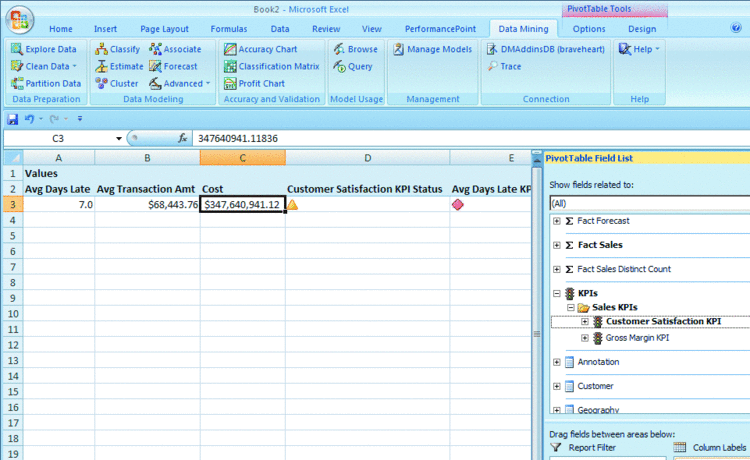Redo the last action
Image resolution: width=750 pixels, height=460 pixels.
(54, 119)
